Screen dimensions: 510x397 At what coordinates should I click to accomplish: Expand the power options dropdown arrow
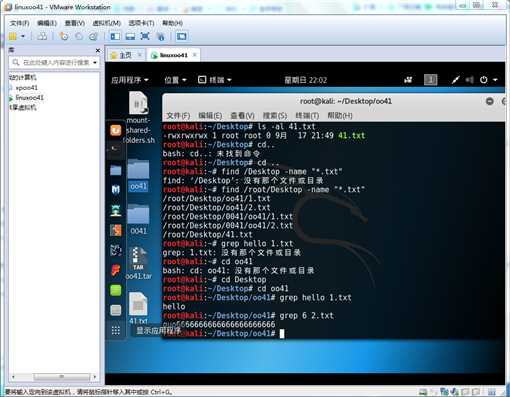pyautogui.click(x=23, y=36)
